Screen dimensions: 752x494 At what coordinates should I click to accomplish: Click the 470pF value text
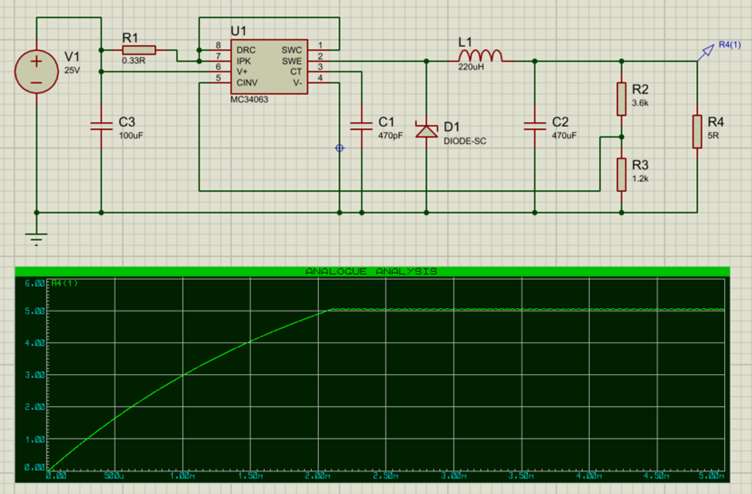click(390, 136)
